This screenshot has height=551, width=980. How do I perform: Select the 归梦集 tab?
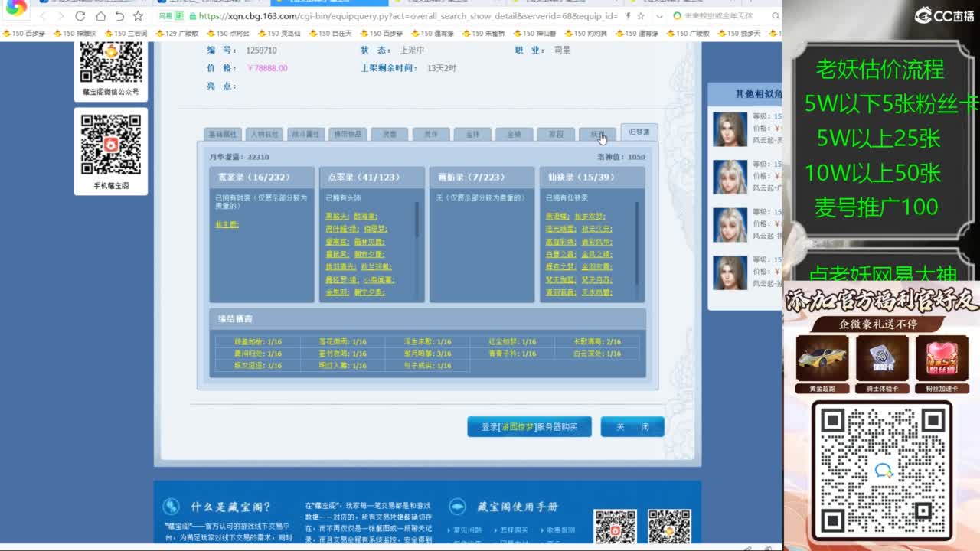point(639,132)
